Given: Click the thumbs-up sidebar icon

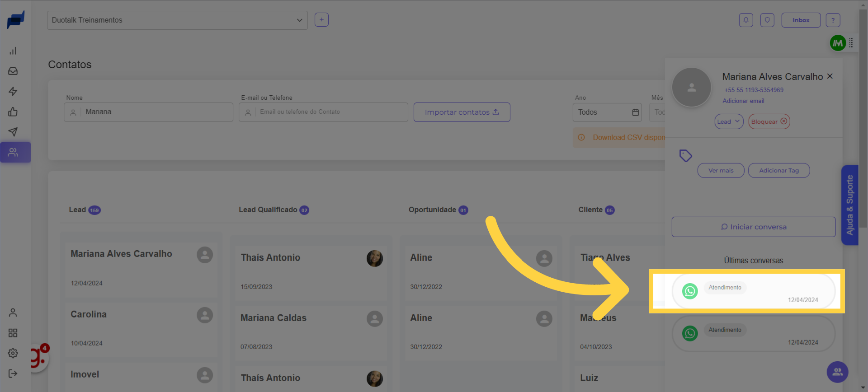Looking at the screenshot, I should coord(13,112).
